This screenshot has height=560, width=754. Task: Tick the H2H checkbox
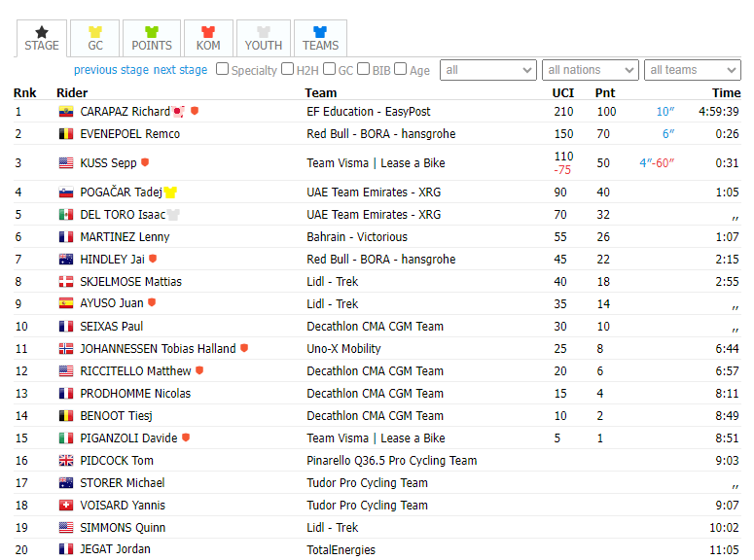tap(288, 69)
